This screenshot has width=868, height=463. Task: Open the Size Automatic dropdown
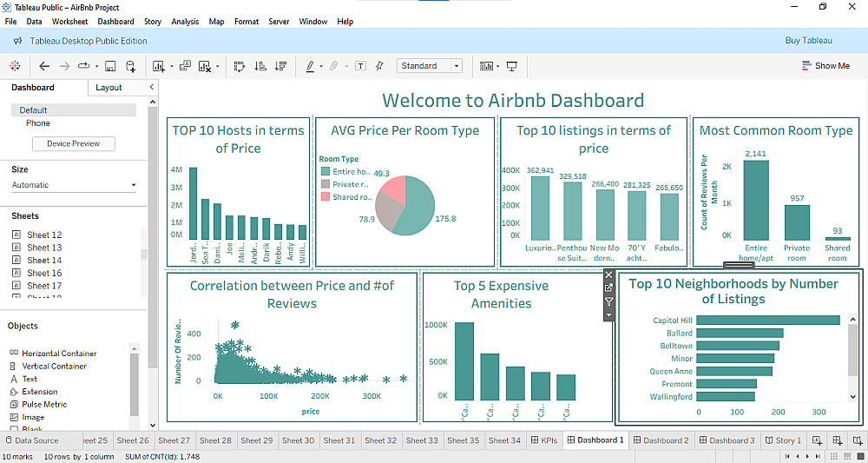coord(74,185)
